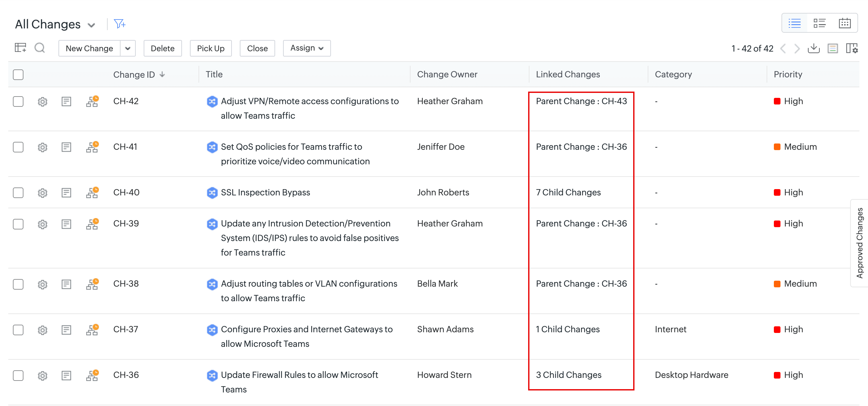Open the advanced filter funnel icon
868x406 pixels.
pyautogui.click(x=119, y=24)
